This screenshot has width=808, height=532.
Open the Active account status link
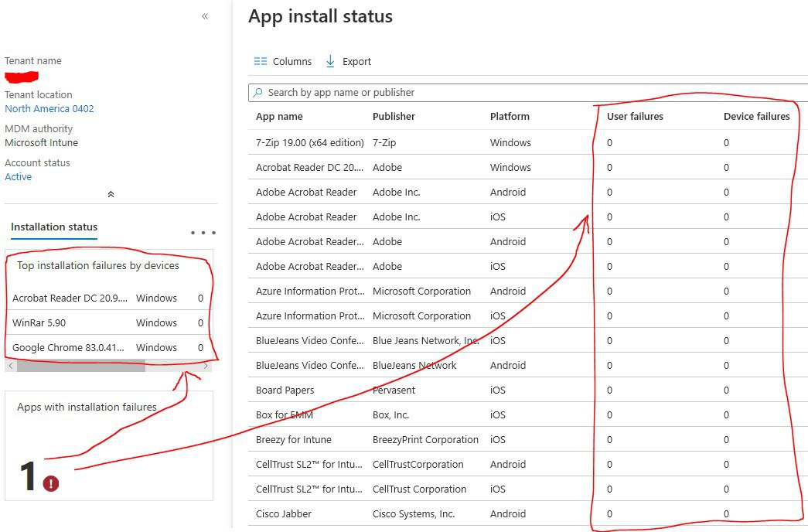[x=18, y=177]
